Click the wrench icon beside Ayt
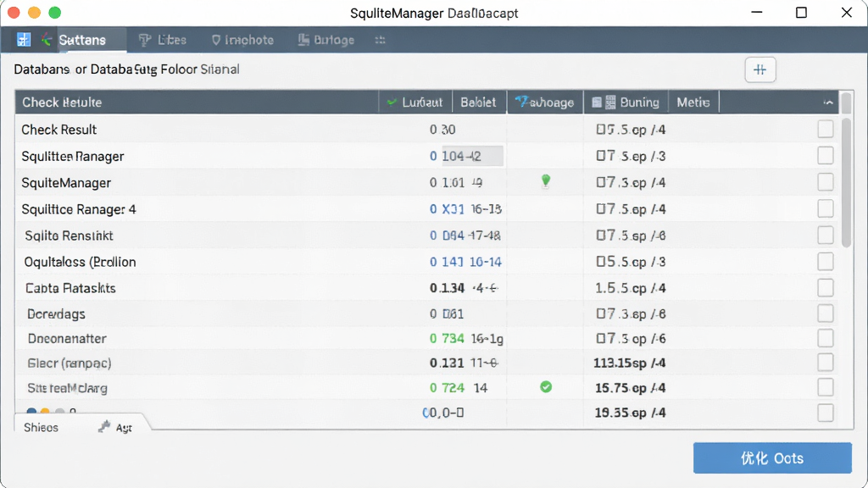This screenshot has height=488, width=868. pos(104,427)
